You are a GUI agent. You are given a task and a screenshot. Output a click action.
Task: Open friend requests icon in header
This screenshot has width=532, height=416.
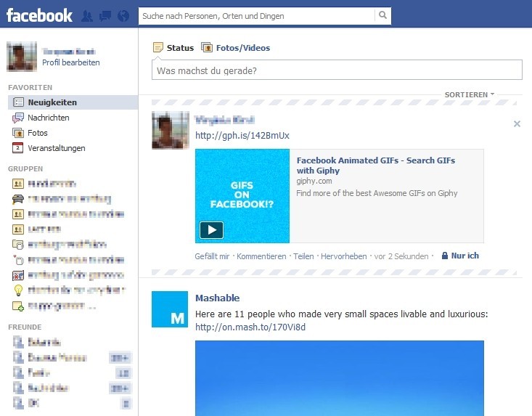[x=87, y=16]
